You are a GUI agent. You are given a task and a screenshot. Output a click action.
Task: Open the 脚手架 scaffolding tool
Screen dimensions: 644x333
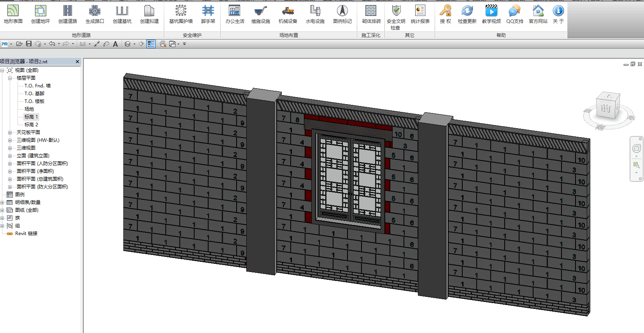tap(208, 14)
